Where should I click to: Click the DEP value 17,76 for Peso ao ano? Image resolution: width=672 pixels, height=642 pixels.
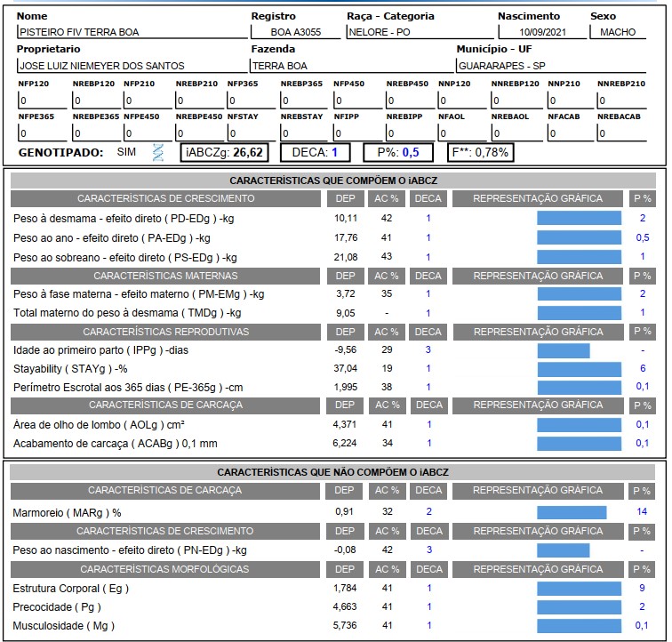pyautogui.click(x=346, y=237)
